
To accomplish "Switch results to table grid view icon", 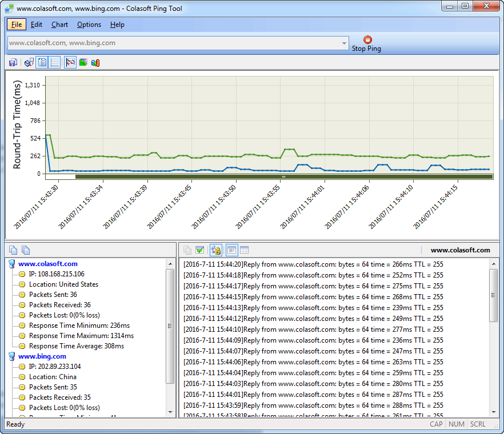I will click(x=246, y=250).
